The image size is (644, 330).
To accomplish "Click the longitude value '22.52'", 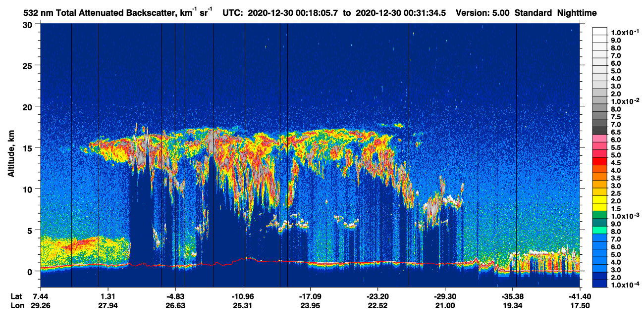I will pos(378,306).
